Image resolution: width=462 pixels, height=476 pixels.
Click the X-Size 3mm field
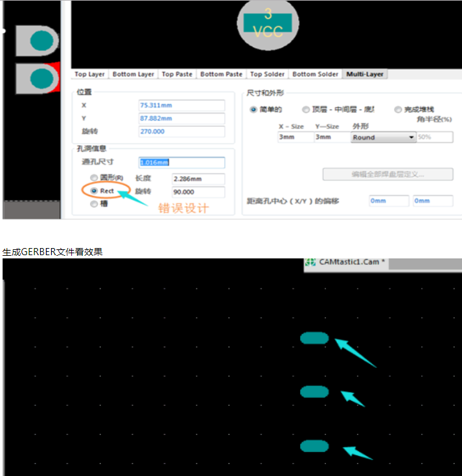click(x=294, y=137)
